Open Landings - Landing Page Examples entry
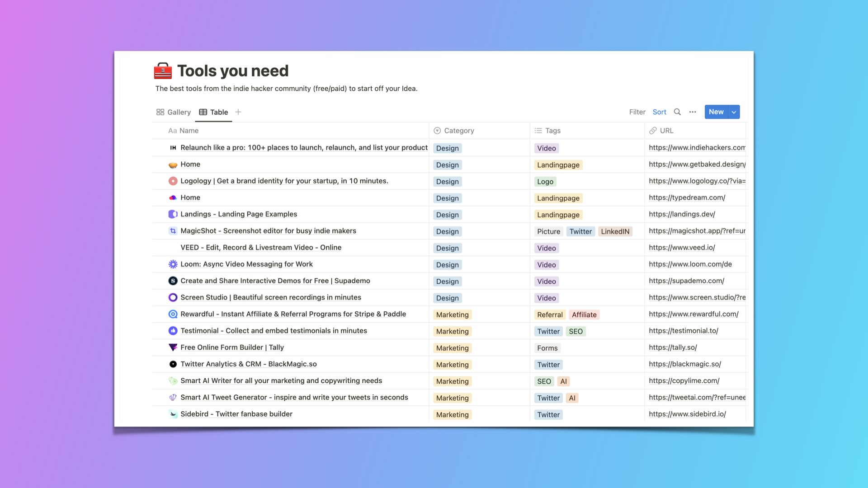This screenshot has height=488, width=868. tap(239, 214)
